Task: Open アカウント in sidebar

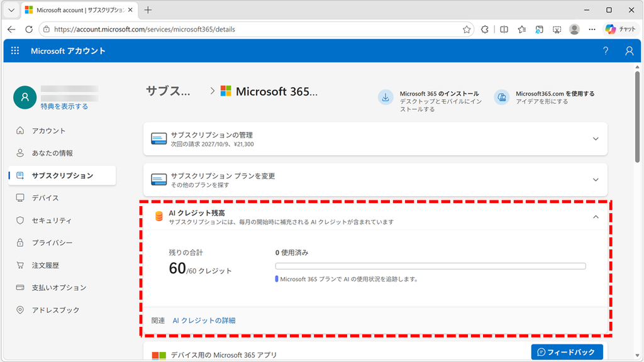Action: [x=62, y=131]
